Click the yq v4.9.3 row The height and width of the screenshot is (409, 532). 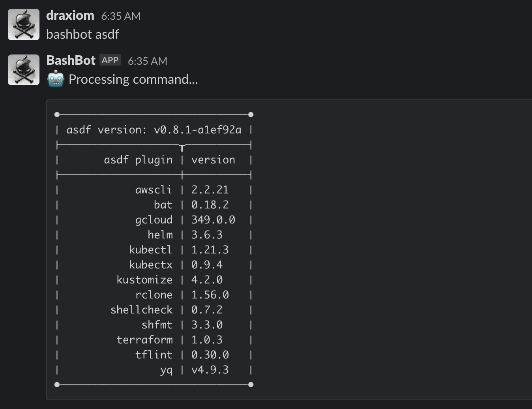pyautogui.click(x=154, y=370)
